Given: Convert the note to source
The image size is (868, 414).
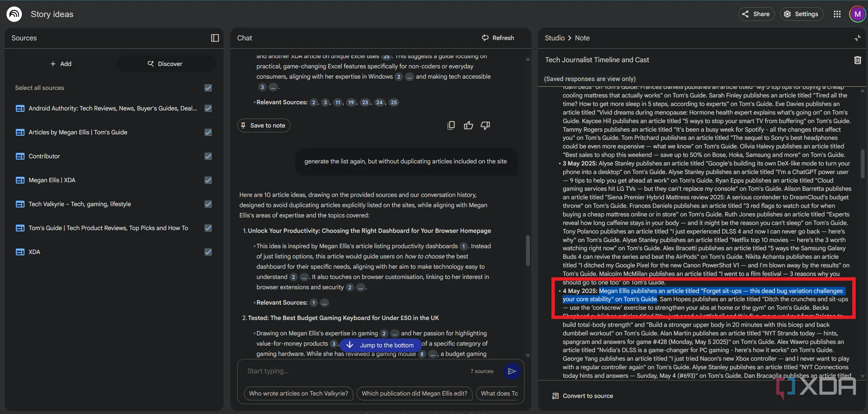Looking at the screenshot, I should tap(583, 396).
